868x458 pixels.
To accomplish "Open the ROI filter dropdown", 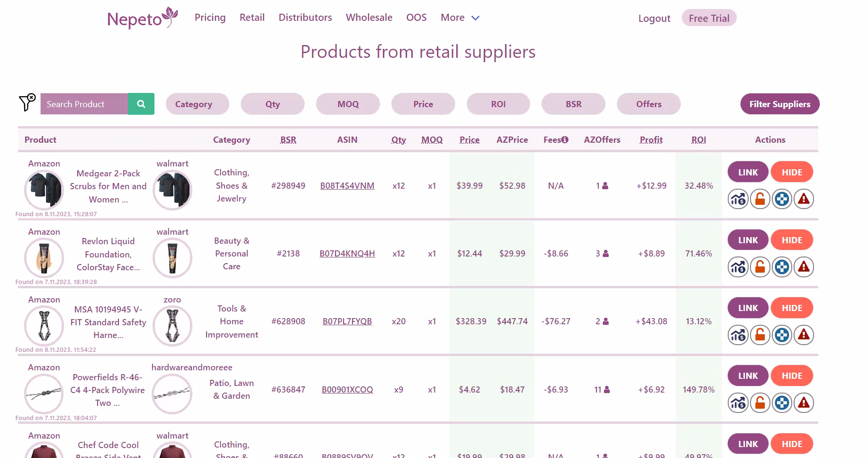I will 498,104.
